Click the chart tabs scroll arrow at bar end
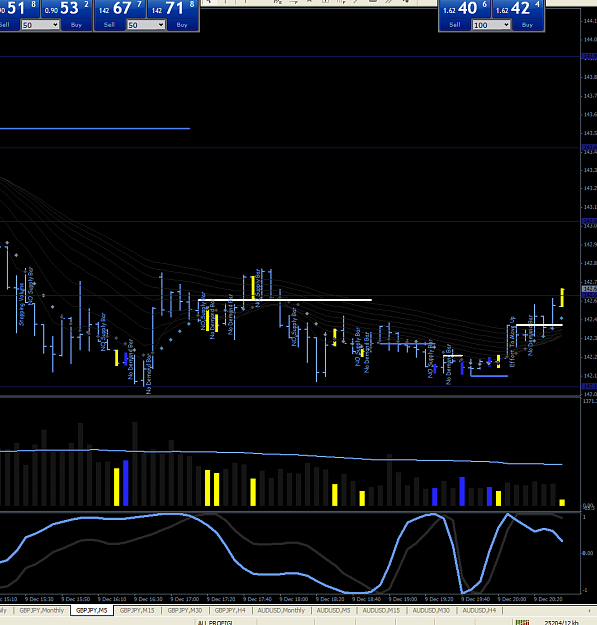Image resolution: width=597 pixels, height=625 pixels. 589,610
